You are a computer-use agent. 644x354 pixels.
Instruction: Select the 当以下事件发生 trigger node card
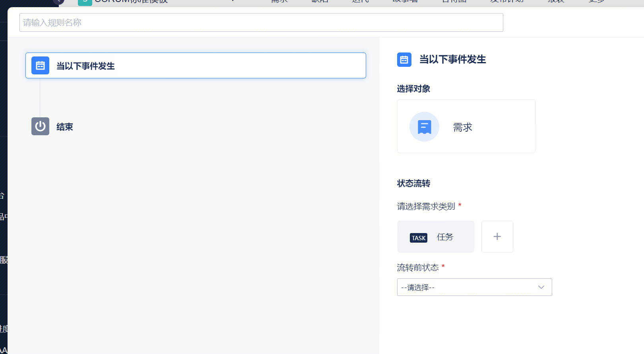[x=196, y=66]
